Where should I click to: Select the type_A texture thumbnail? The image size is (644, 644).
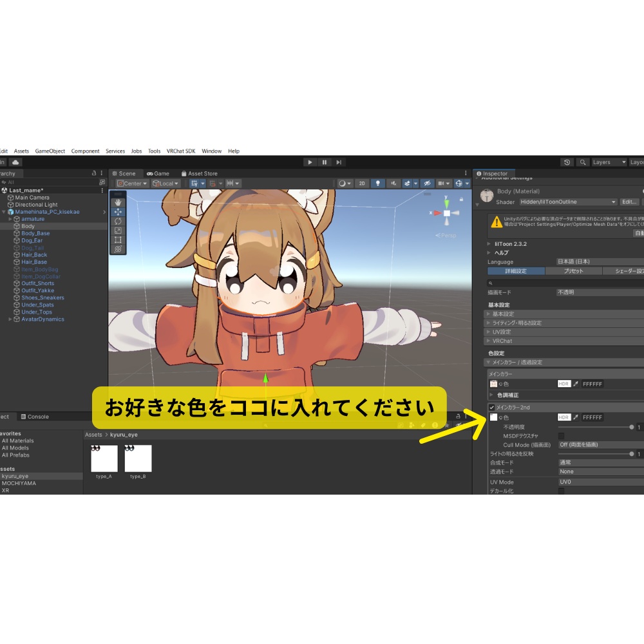coord(105,459)
